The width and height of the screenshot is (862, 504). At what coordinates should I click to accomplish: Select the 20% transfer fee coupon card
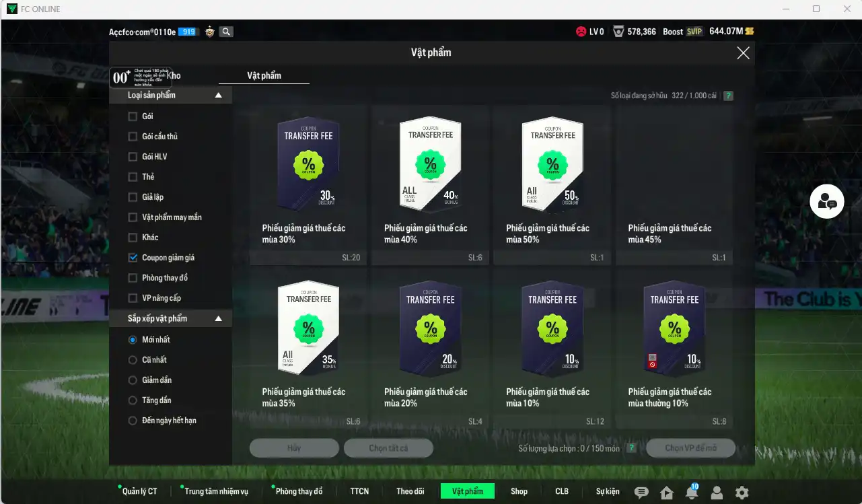pyautogui.click(x=431, y=349)
